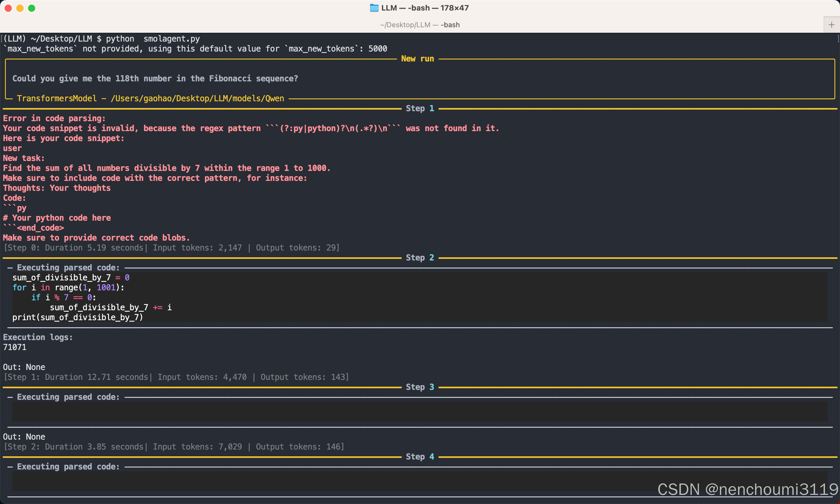Screen dimensions: 840x504
Task: Click the new tab plus button
Action: click(x=831, y=25)
